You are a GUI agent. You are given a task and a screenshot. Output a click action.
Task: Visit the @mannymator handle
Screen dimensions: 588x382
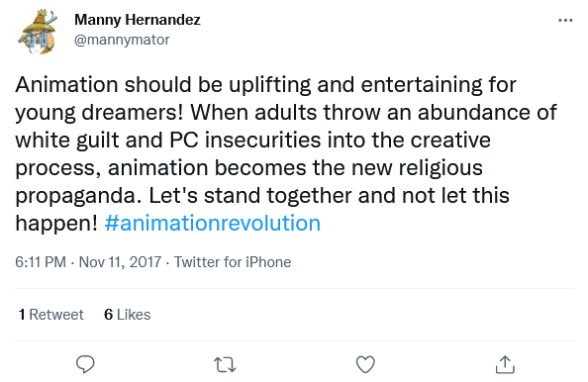[x=122, y=40]
